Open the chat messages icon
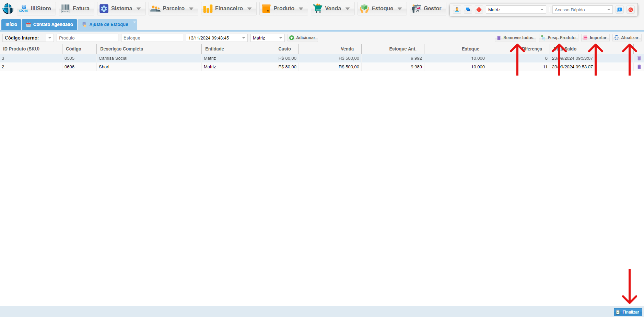The image size is (644, 317). [x=468, y=10]
